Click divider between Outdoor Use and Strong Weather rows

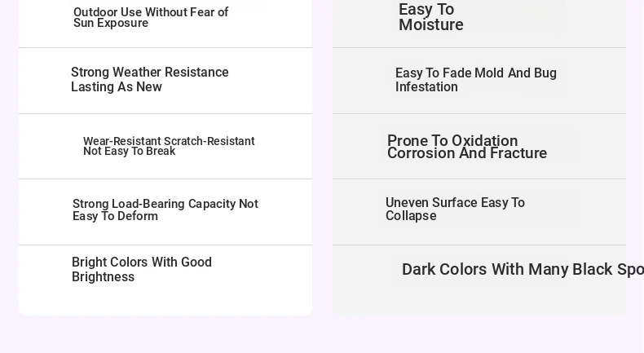click(x=165, y=47)
